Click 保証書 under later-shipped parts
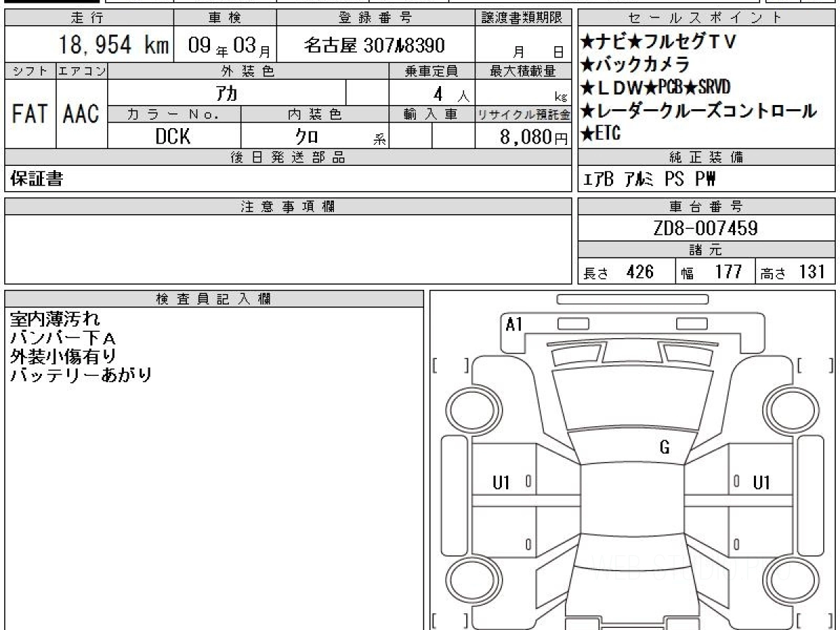This screenshot has width=840, height=630. point(36,179)
